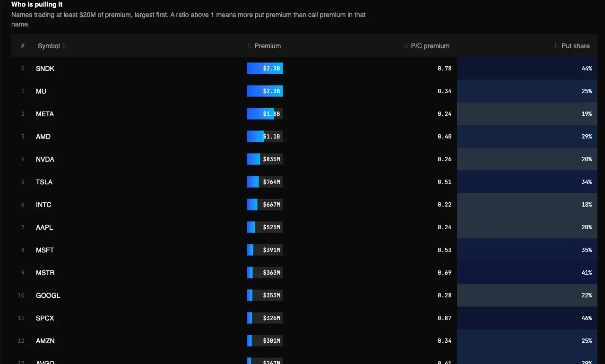Click the META symbol cell
Viewport: 605px width, 364px height.
click(45, 114)
